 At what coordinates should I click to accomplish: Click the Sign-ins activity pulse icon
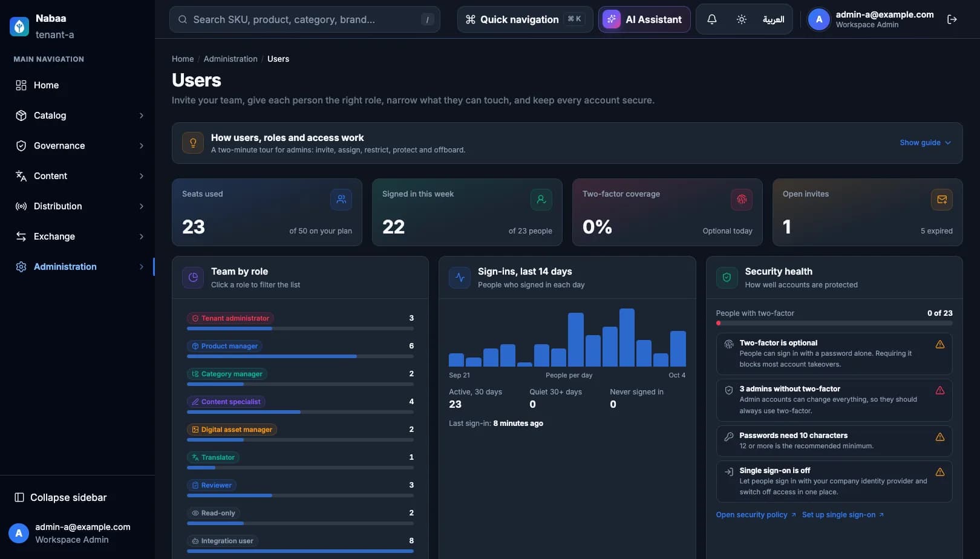(460, 277)
